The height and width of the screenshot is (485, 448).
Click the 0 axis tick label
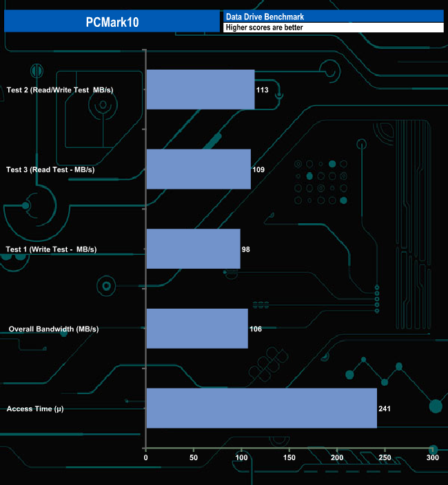tap(145, 457)
